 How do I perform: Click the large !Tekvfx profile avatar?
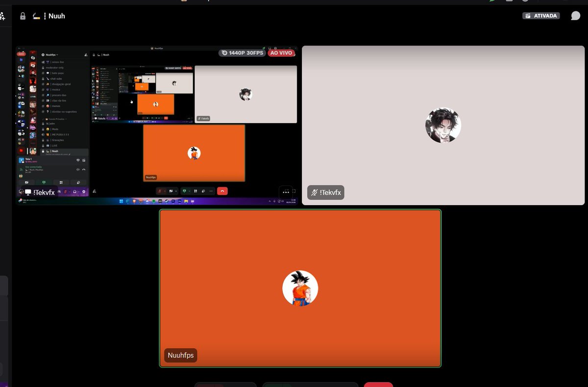pyautogui.click(x=443, y=125)
